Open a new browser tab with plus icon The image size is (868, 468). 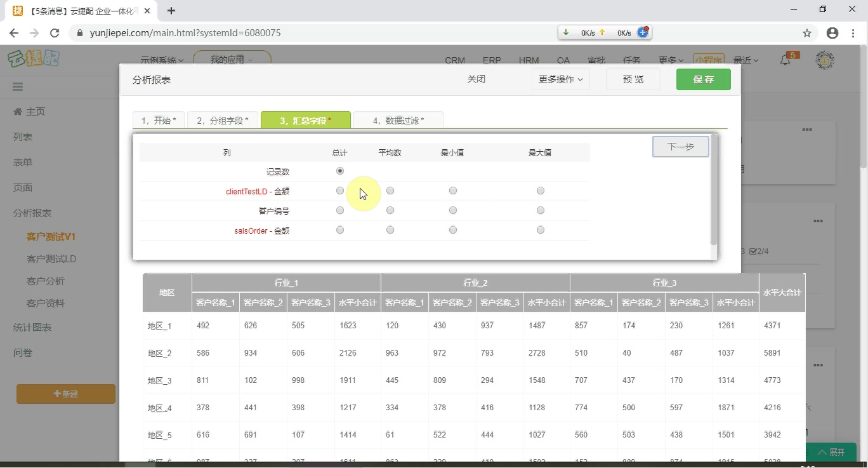pyautogui.click(x=171, y=10)
